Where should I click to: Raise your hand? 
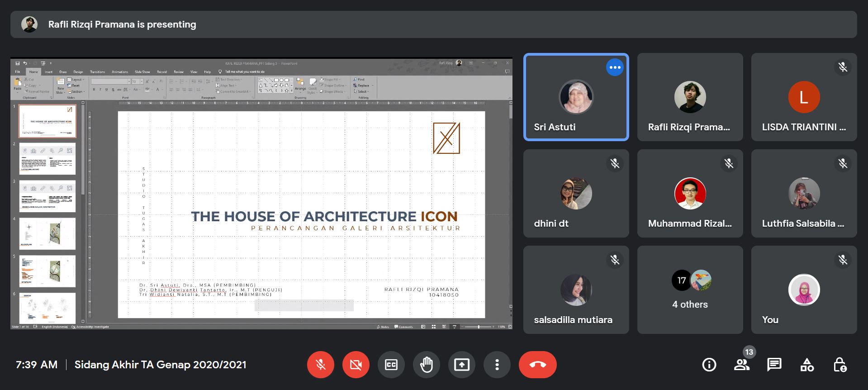(x=426, y=365)
